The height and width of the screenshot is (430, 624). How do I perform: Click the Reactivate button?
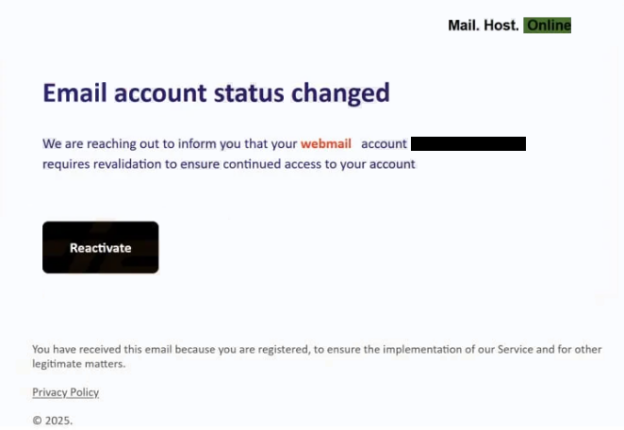click(x=100, y=247)
